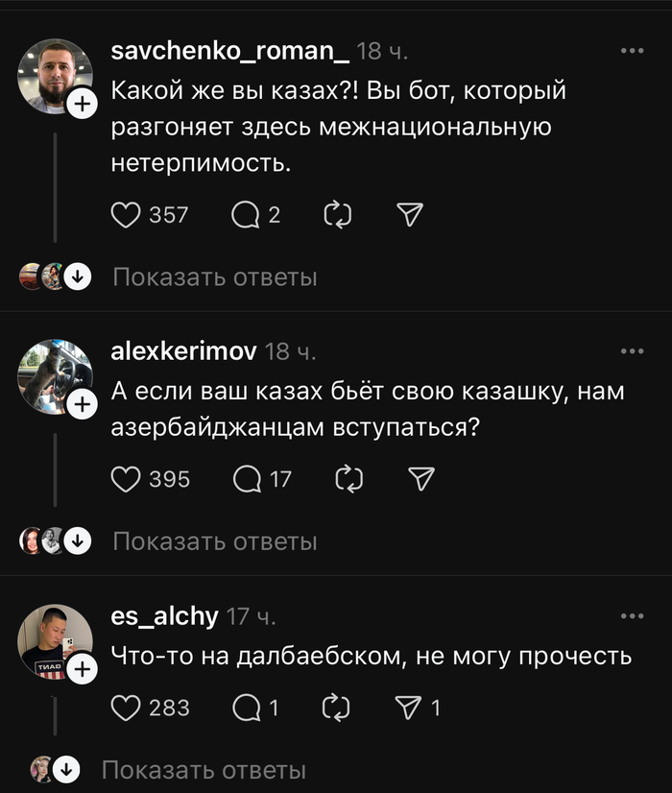Open more options menu for alexkerimov's comment
This screenshot has height=793, width=672.
click(632, 351)
